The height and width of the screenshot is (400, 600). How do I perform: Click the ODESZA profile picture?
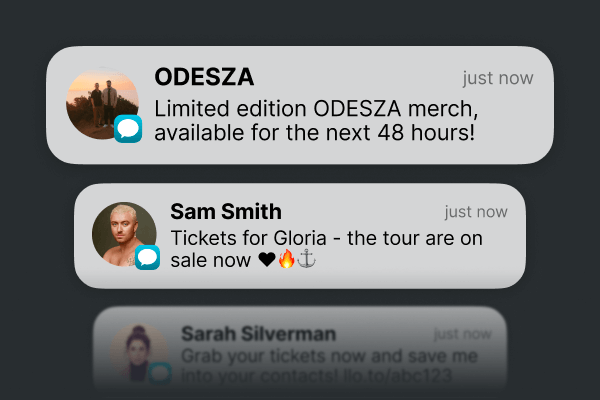pyautogui.click(x=102, y=104)
